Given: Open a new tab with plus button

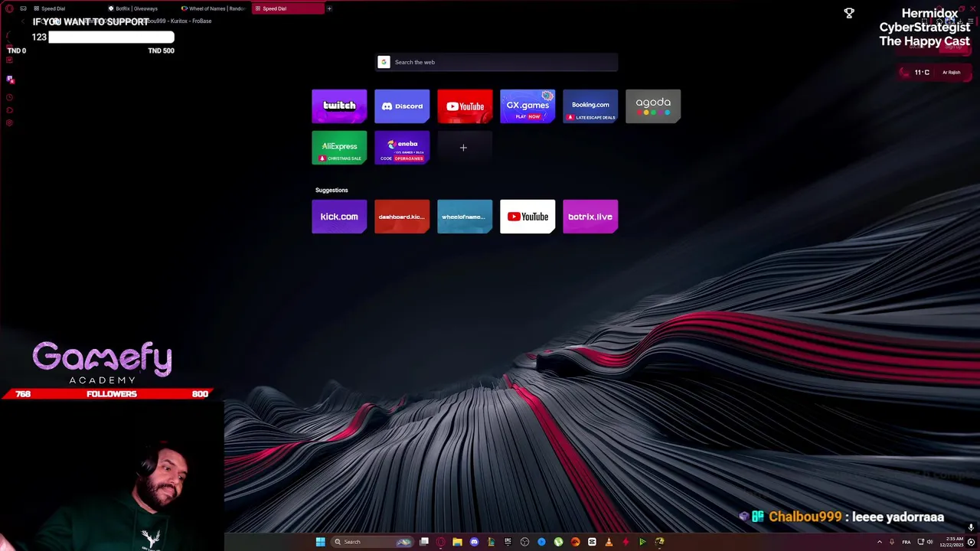Looking at the screenshot, I should (x=329, y=8).
